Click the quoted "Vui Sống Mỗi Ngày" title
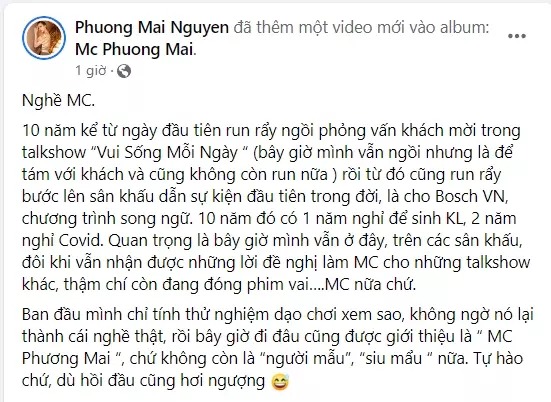 click(x=168, y=153)
